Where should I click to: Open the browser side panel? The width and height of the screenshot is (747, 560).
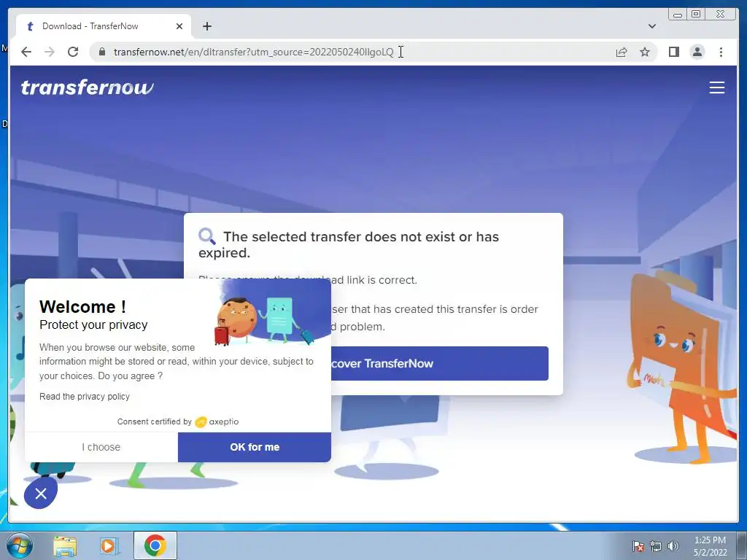673,52
